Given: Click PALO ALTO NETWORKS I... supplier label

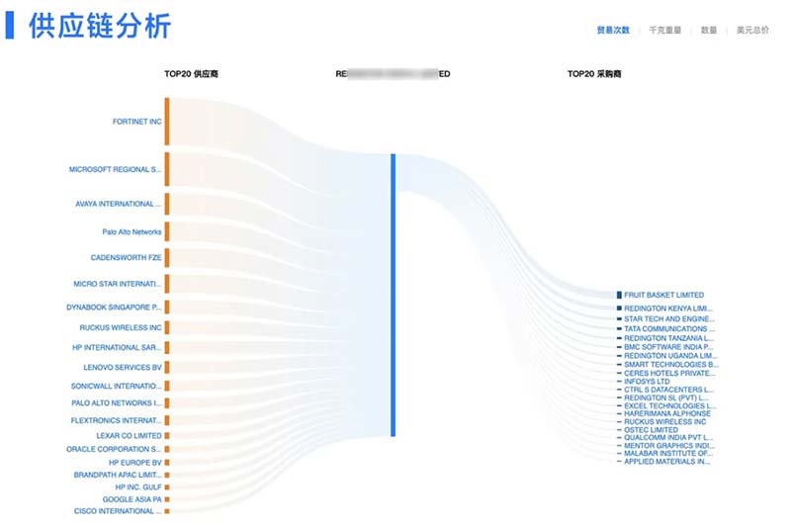Looking at the screenshot, I should (x=117, y=403).
